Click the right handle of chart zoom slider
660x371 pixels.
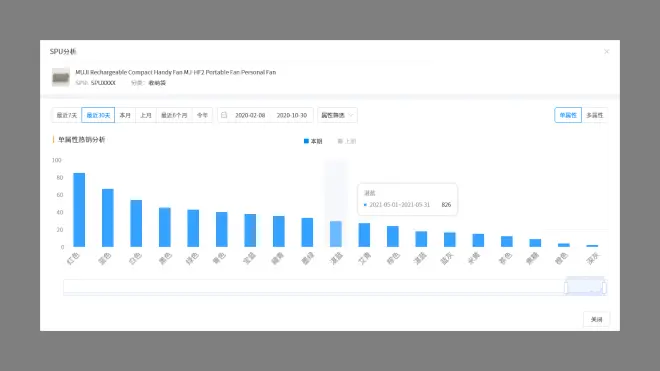604,287
